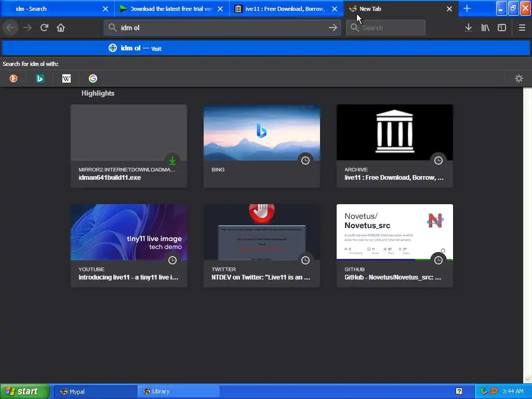
Task: Click the history clock on the Bing card
Action: (305, 160)
